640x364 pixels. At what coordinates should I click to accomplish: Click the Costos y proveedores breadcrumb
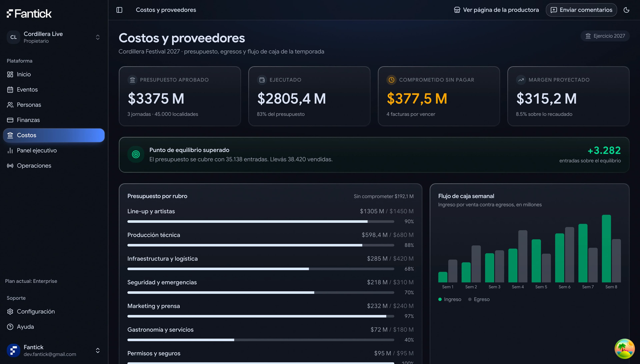[166, 10]
